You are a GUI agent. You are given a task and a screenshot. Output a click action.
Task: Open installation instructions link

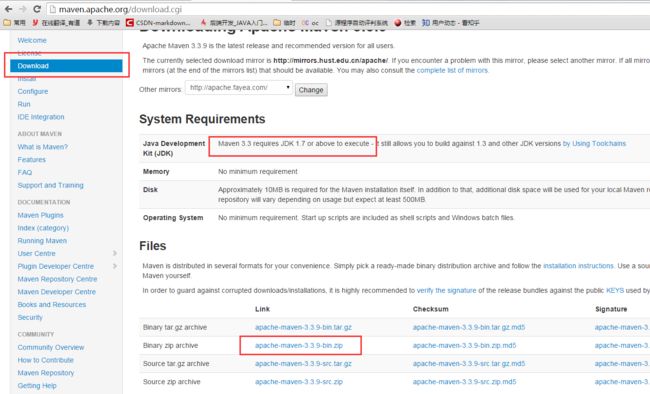[x=578, y=266]
